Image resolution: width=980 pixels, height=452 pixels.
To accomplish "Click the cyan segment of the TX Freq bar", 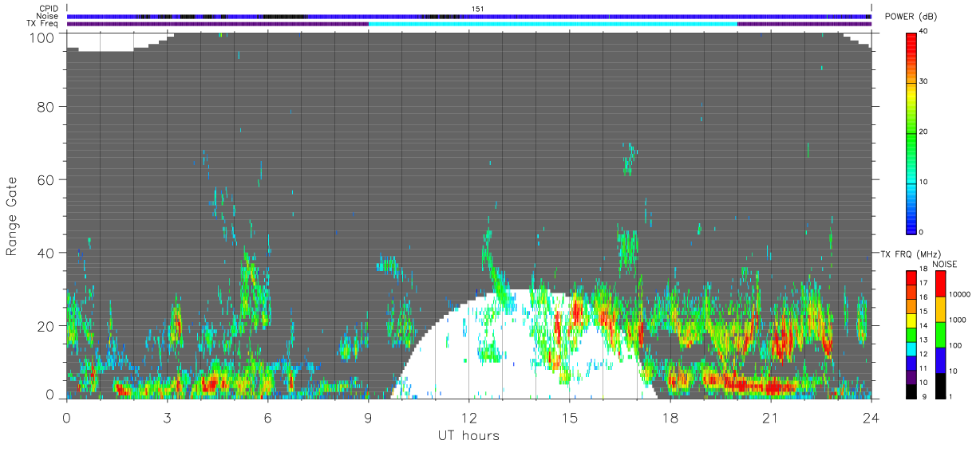I will pyautogui.click(x=553, y=24).
